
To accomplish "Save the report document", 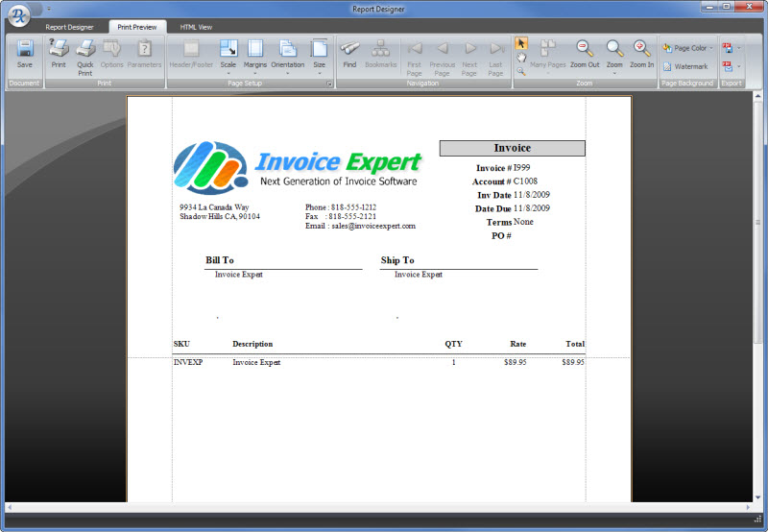I will coord(25,55).
